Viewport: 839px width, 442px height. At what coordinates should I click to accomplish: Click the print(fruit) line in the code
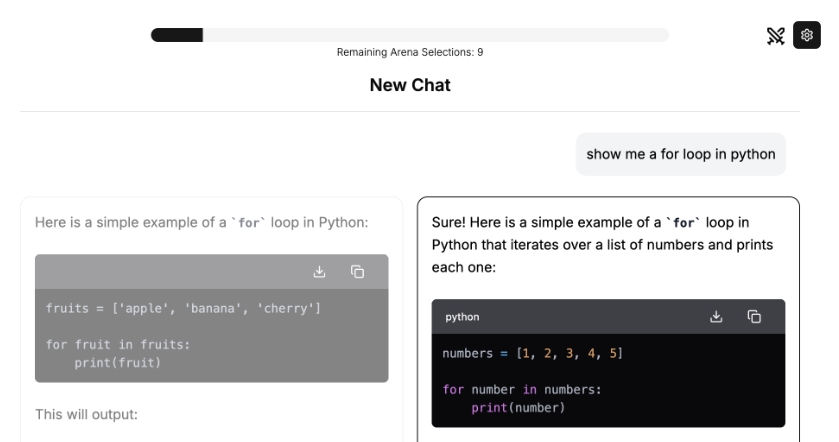click(x=117, y=362)
